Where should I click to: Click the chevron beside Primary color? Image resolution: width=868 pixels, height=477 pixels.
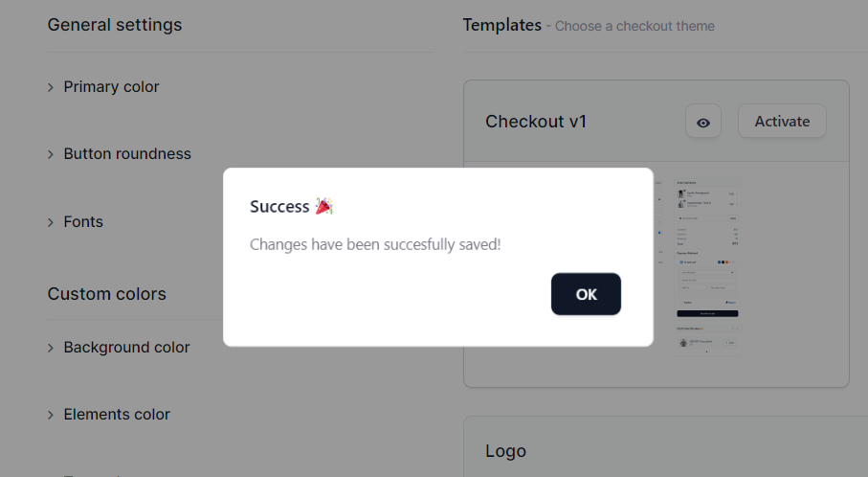[x=51, y=87]
